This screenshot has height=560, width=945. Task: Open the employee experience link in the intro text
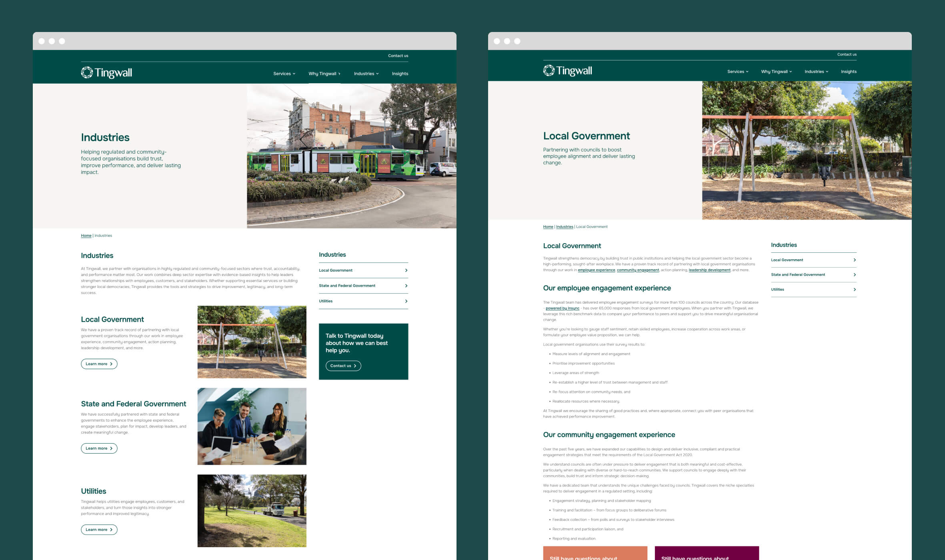tap(597, 270)
